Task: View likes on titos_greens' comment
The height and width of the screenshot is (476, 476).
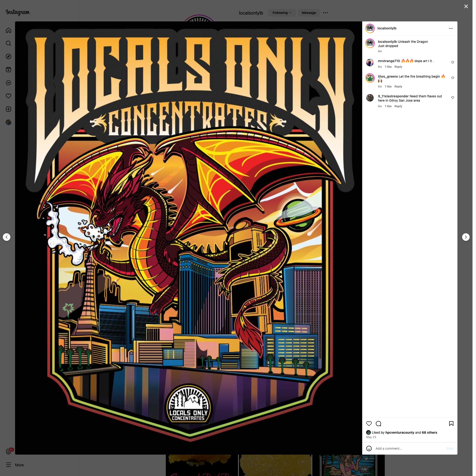Action: click(x=388, y=87)
